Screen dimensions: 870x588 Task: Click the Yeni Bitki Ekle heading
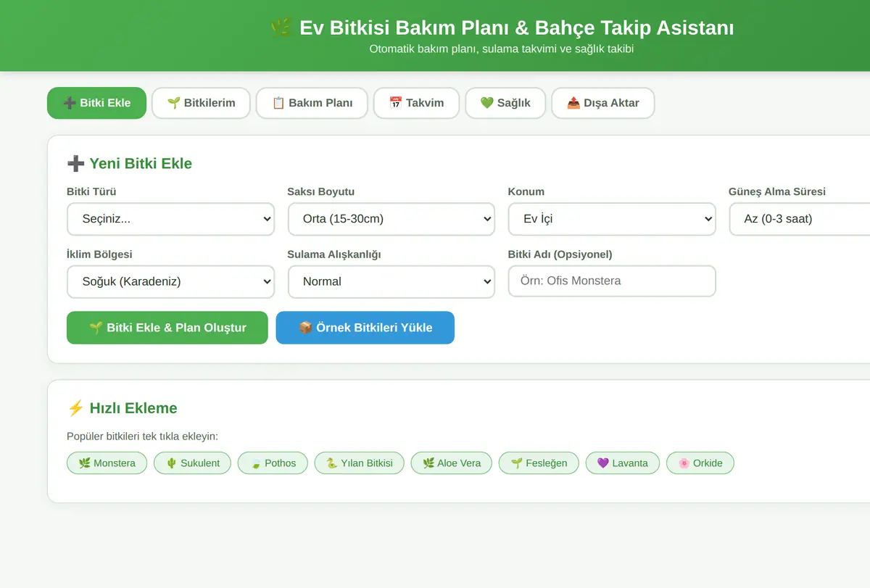(130, 164)
